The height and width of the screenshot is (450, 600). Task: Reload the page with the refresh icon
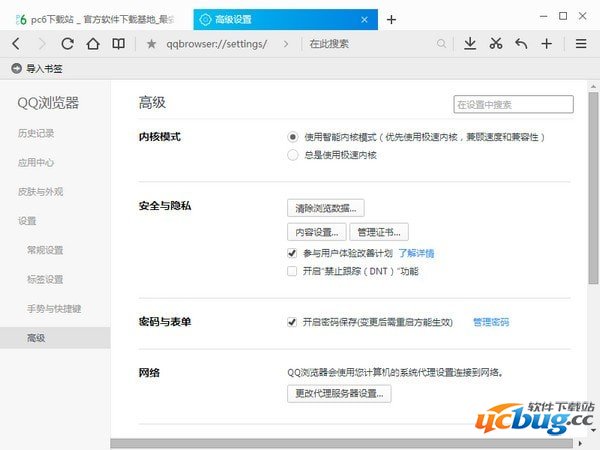pyautogui.click(x=68, y=43)
